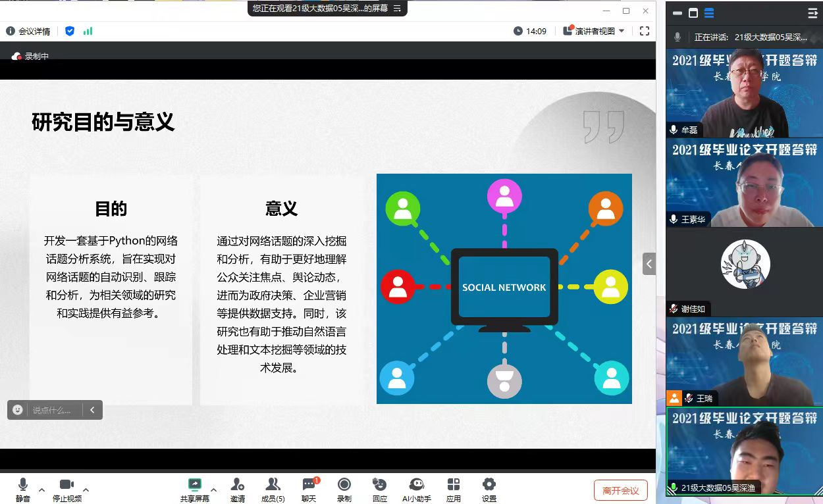Open menu beside screen-viewing banner
Viewport: 823px width, 504px height.
coord(397,9)
